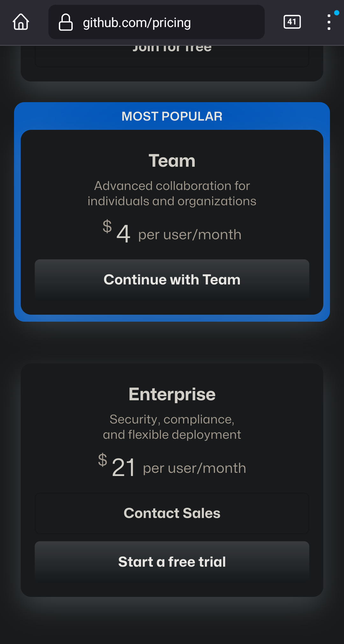Start a free trial of Enterprise

point(172,561)
